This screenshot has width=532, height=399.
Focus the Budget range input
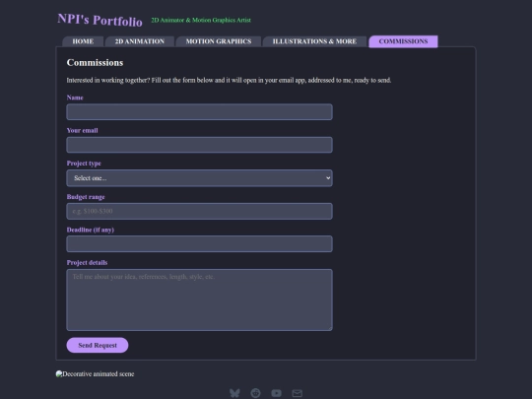[x=199, y=211]
